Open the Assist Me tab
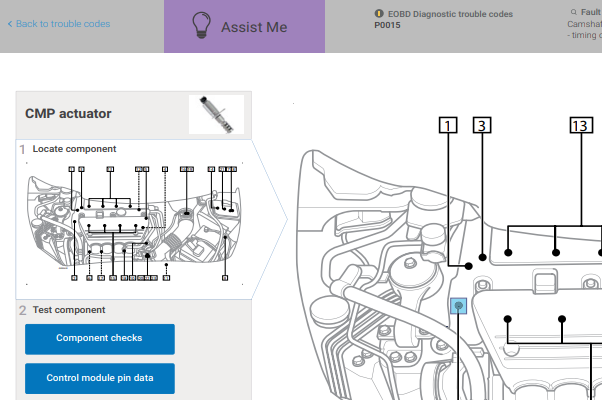The image size is (602, 400). 244,26
